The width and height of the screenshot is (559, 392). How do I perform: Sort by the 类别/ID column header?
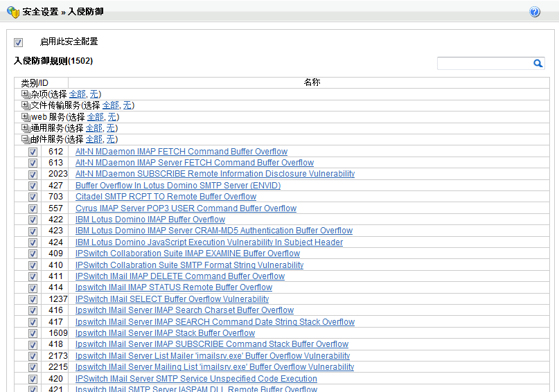tap(35, 82)
